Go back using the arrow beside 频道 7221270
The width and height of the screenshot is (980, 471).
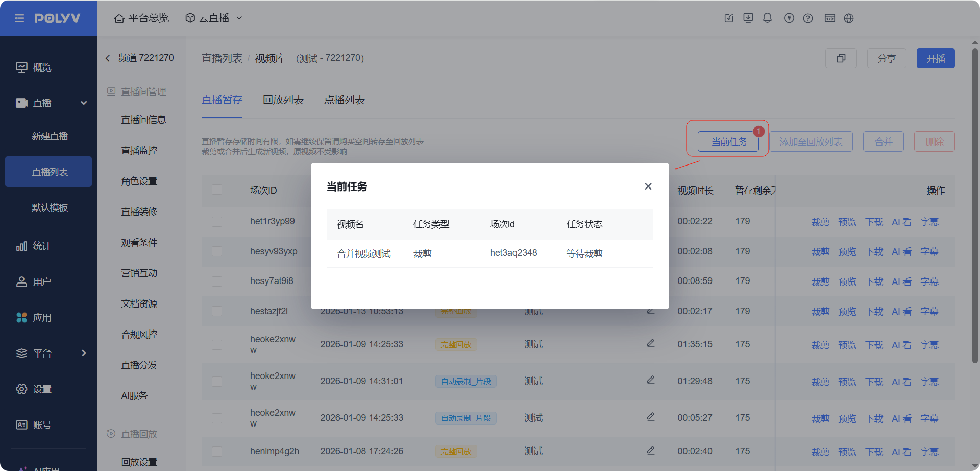108,58
